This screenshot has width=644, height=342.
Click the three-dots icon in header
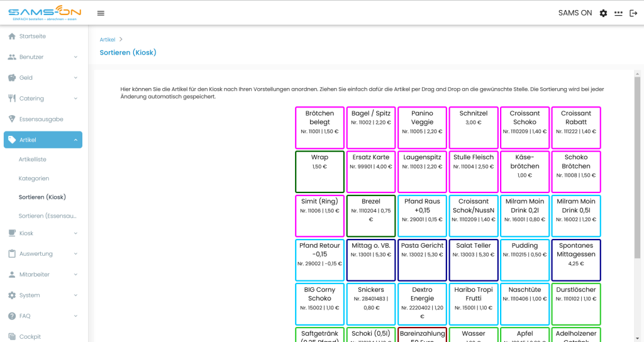618,13
